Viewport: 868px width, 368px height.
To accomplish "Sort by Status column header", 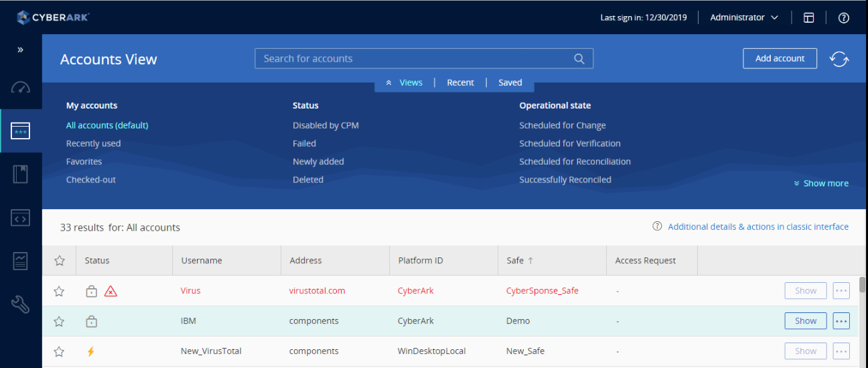I will click(124, 260).
